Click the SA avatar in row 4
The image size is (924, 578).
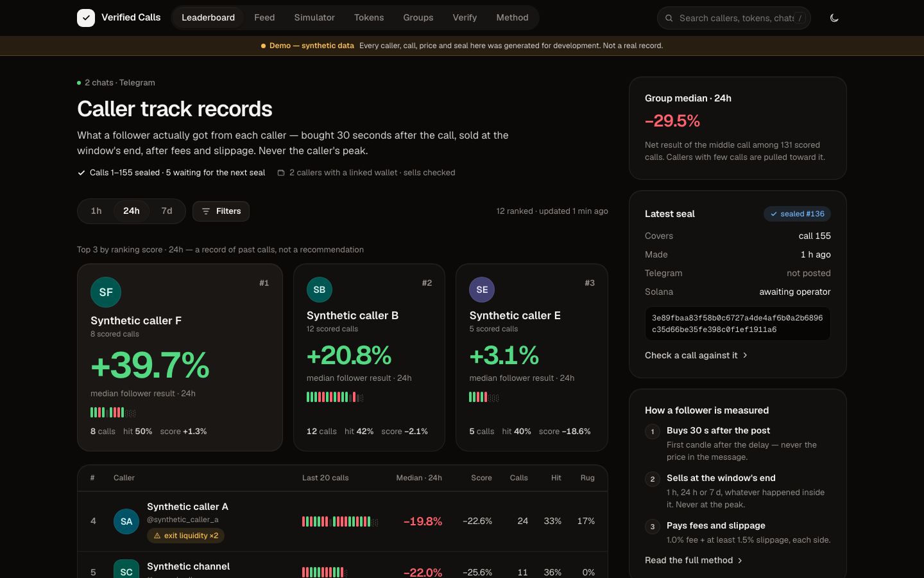[126, 521]
